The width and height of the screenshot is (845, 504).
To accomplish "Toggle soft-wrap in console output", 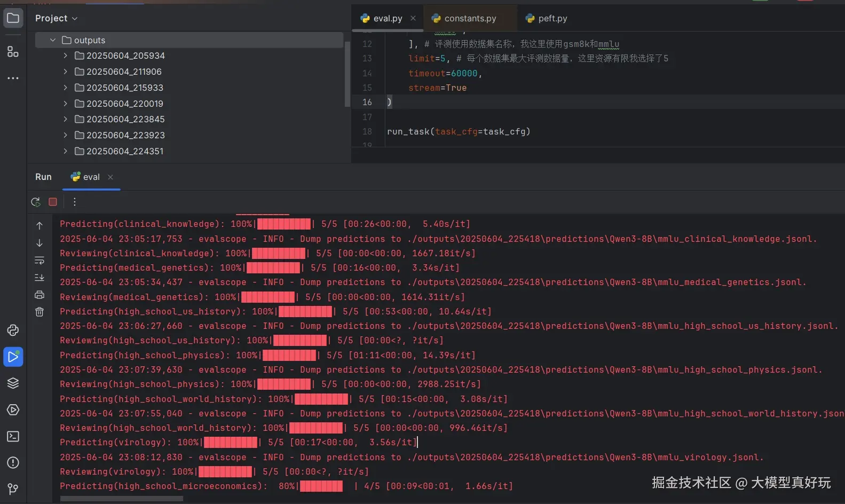I will 40,261.
